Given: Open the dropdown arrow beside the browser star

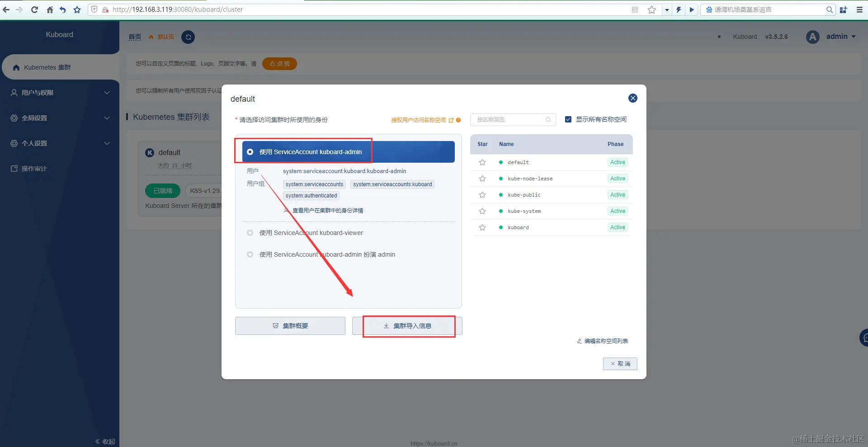Looking at the screenshot, I should (x=667, y=9).
